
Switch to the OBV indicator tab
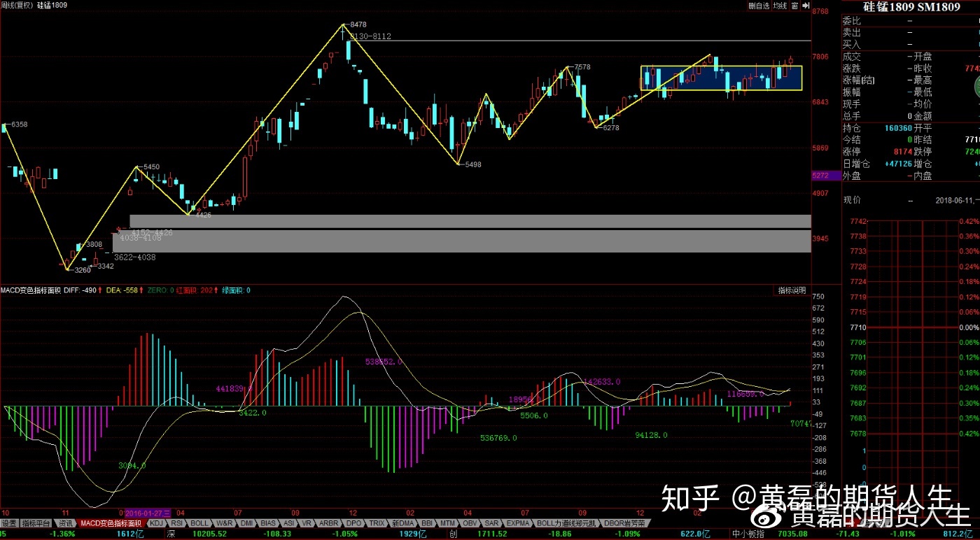pos(470,523)
